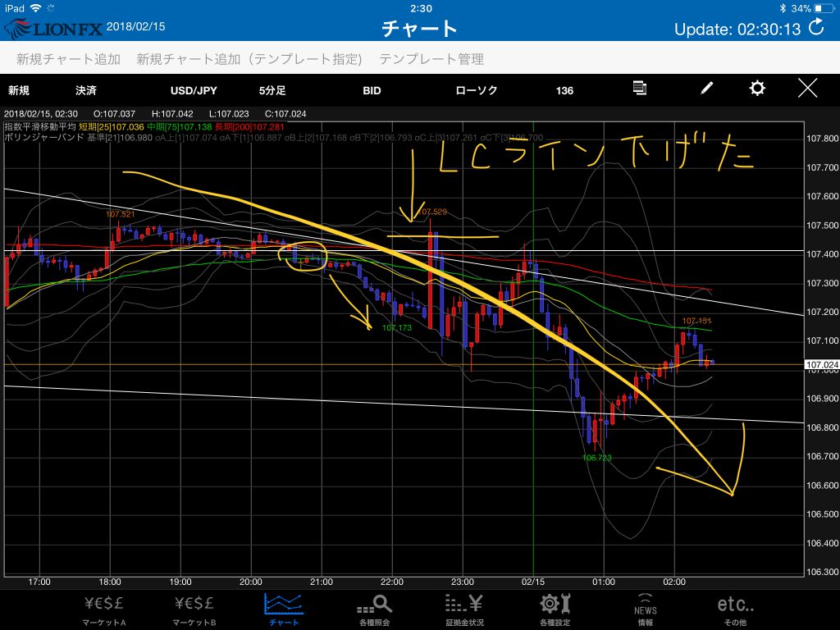The height and width of the screenshot is (630, 840).
Task: Change the ローソク chart type selector
Action: [476, 90]
